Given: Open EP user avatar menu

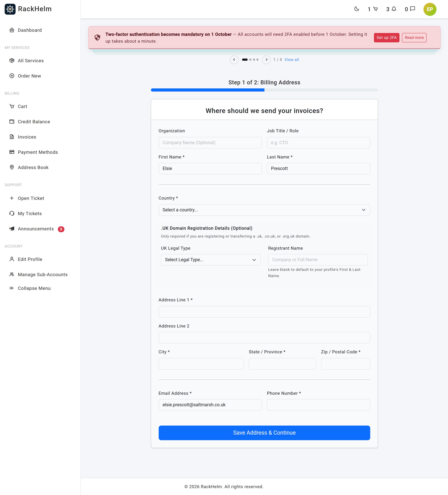Looking at the screenshot, I should point(430,9).
